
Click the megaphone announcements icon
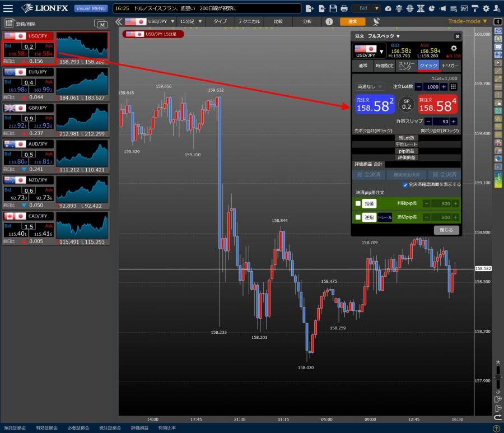tap(442, 8)
